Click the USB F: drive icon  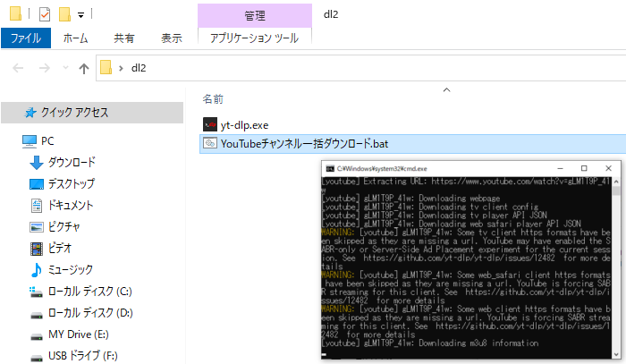coord(37,358)
